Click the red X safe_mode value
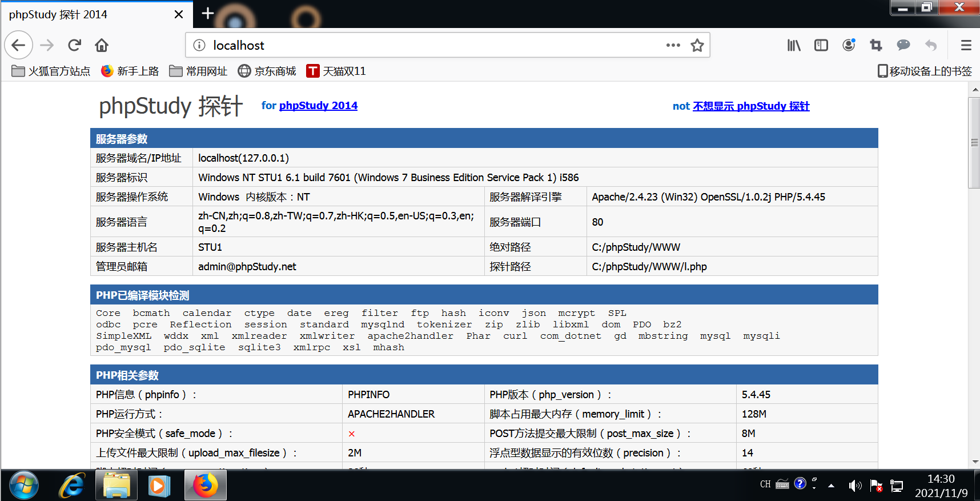980x501 pixels. (352, 434)
